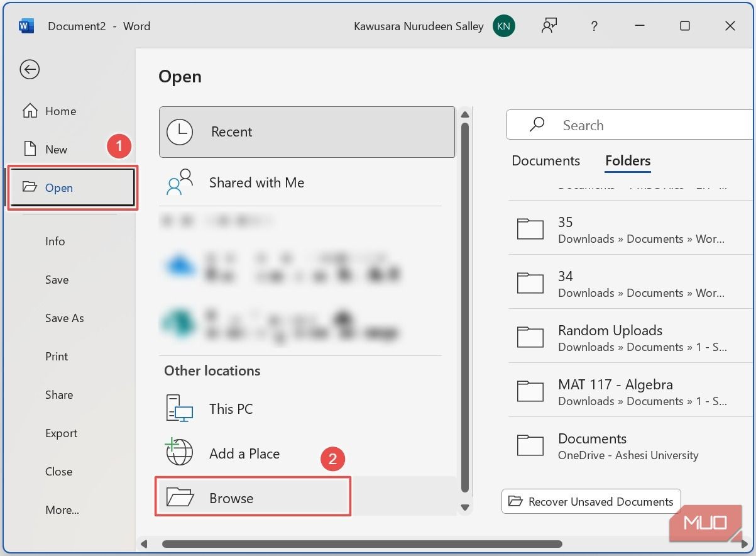Click the folder icon next to Browse
756x556 pixels.
tap(180, 498)
